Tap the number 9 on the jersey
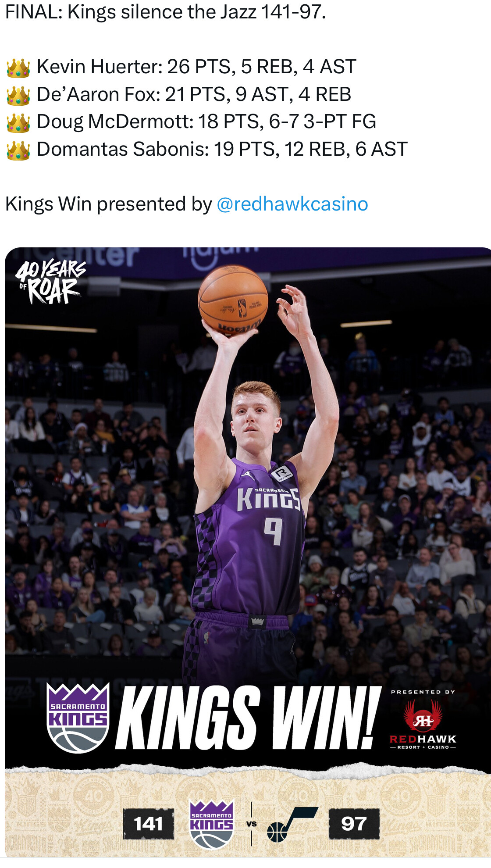This screenshot has width=491, height=868. tap(273, 531)
